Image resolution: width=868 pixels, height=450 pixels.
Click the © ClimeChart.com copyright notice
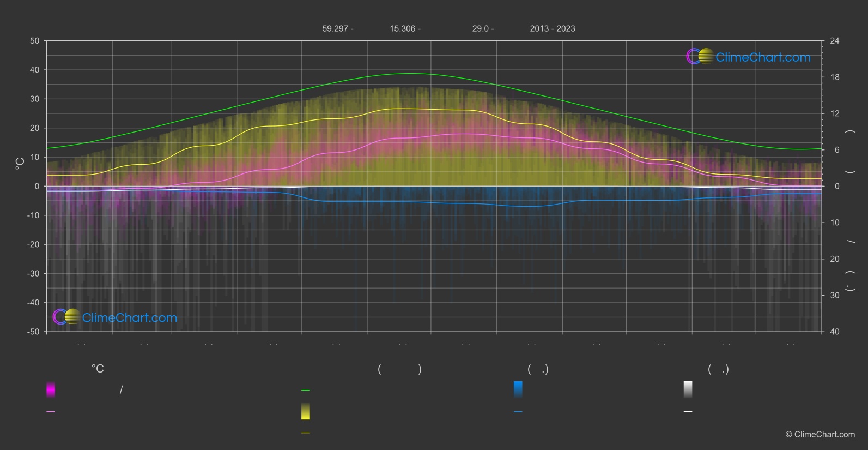[x=820, y=435]
